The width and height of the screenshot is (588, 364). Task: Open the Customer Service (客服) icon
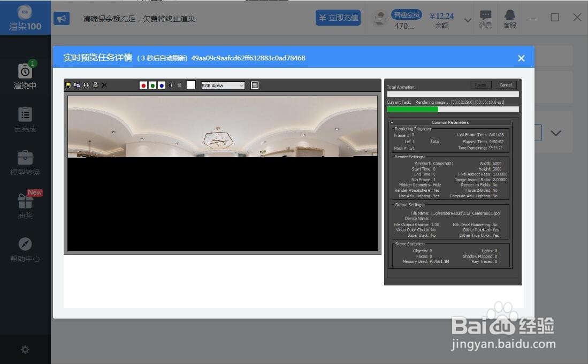click(x=509, y=19)
